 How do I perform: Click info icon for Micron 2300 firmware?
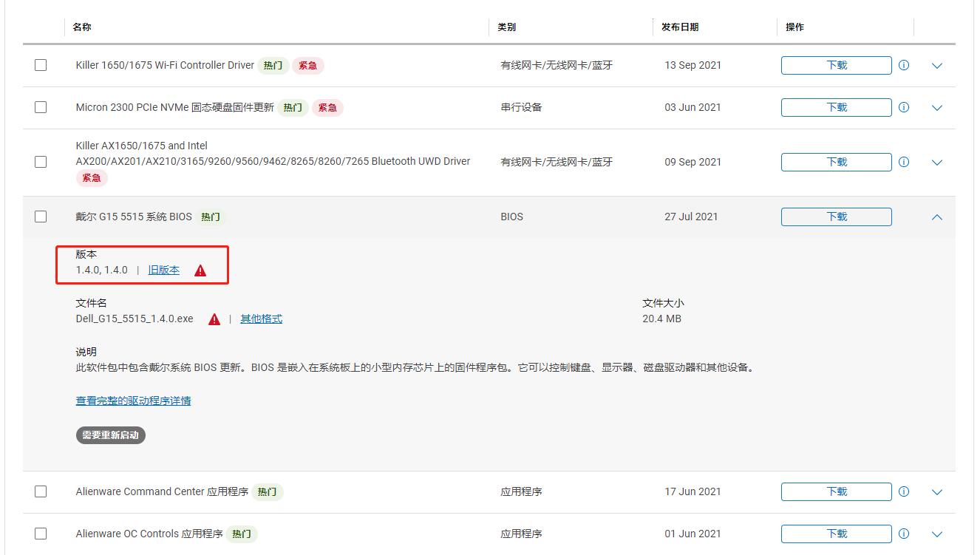click(903, 107)
